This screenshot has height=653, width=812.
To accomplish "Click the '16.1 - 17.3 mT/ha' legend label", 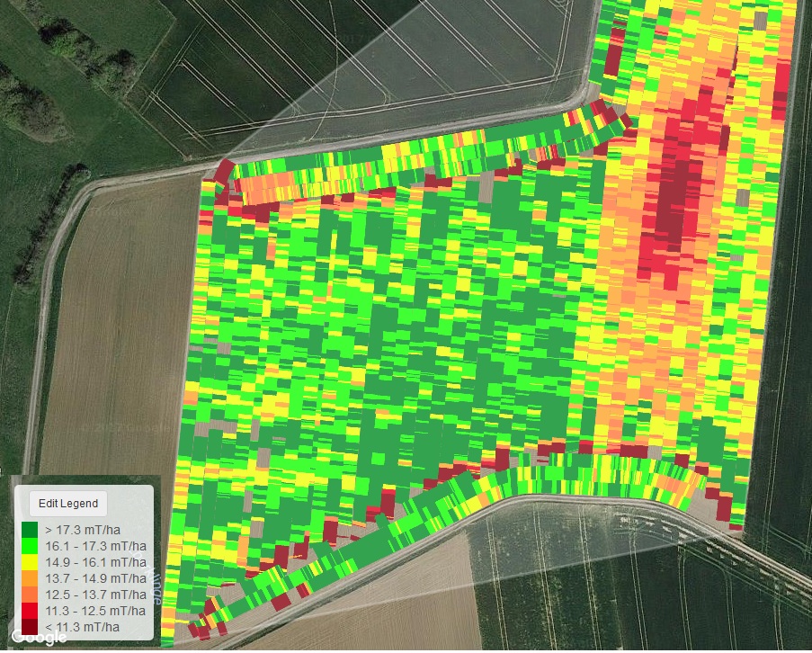I will tap(97, 546).
